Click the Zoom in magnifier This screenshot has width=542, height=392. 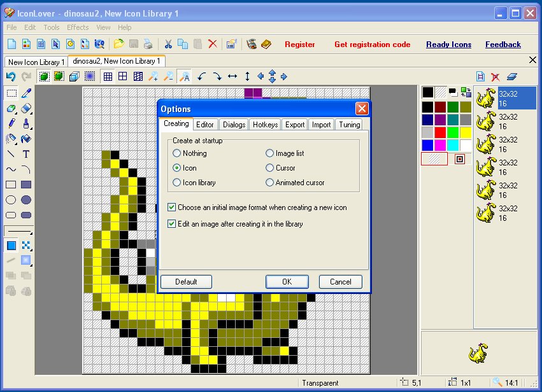[153, 76]
